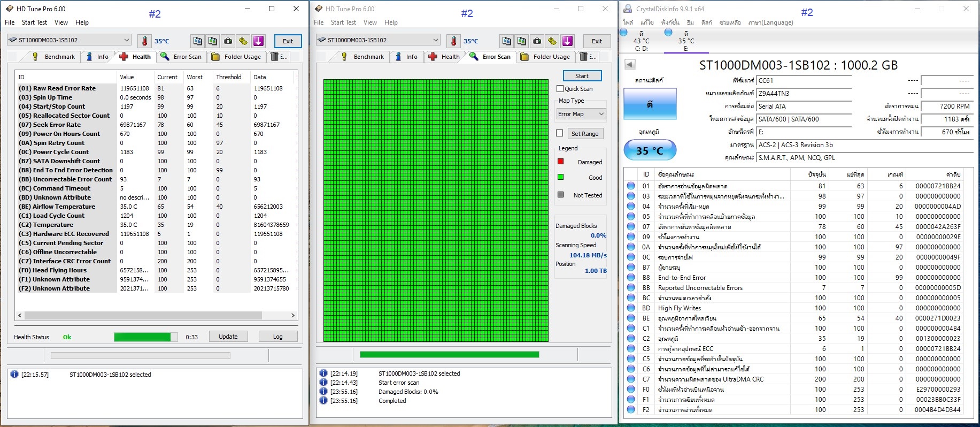This screenshot has height=427, width=980.
Task: Camera save screenshot icon in Error Scan window
Action: coord(537,41)
